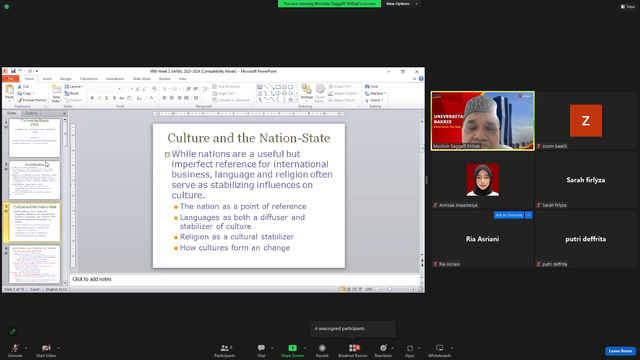Screen dimensions: 640x360
Task: Toggle Center alignment in Paragraph group
Action: click(x=172, y=98)
